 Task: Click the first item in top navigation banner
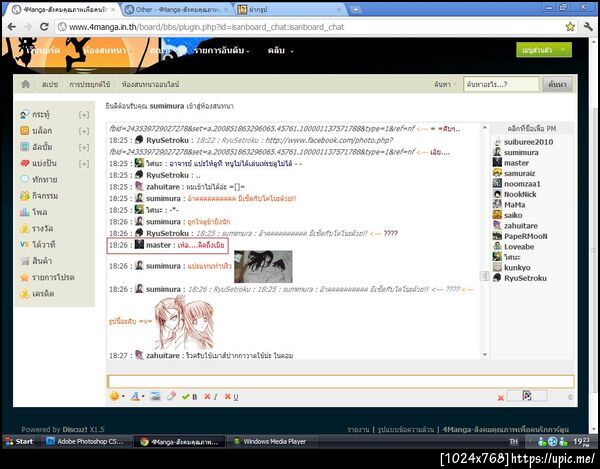click(43, 50)
